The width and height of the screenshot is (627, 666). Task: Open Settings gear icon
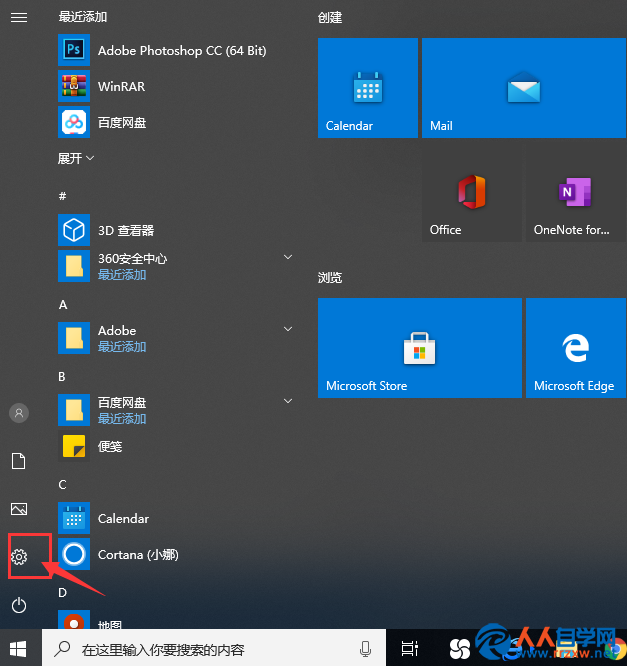(19, 557)
